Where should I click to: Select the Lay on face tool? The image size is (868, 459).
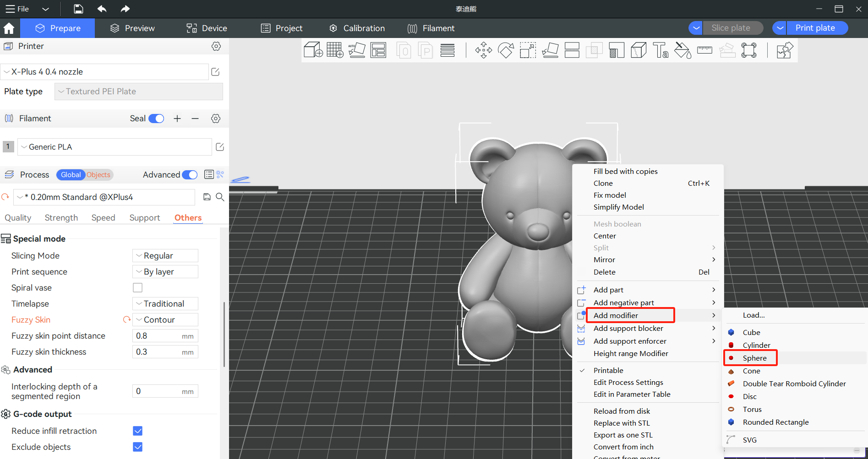550,50
